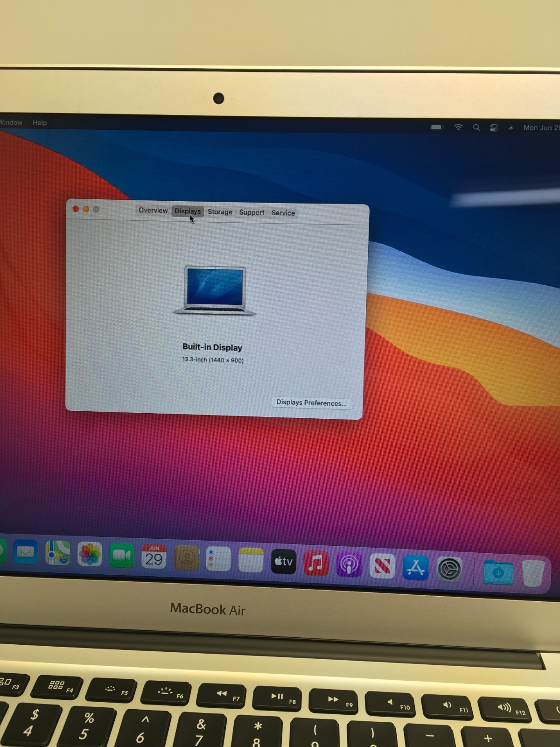Launch Podcasts from the Dock

(x=349, y=564)
